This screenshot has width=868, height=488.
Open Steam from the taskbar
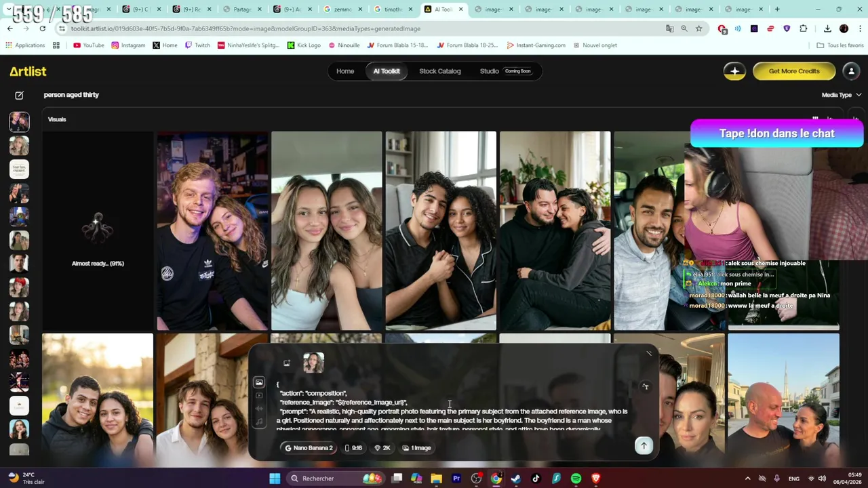[516, 479]
